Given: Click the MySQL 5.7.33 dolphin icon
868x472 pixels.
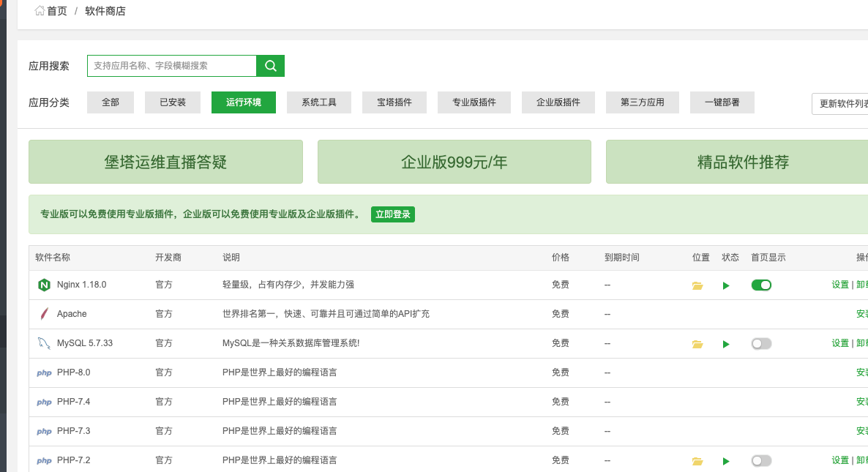Looking at the screenshot, I should pyautogui.click(x=44, y=343).
